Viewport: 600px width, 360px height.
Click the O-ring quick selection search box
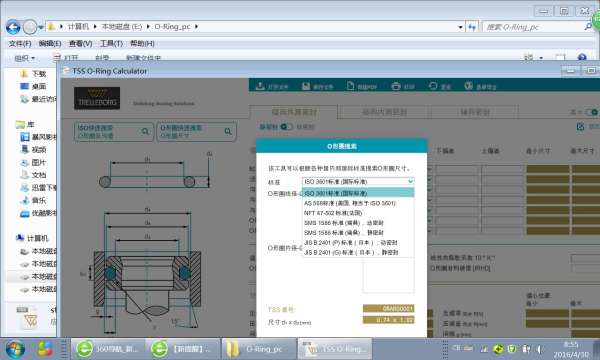pyautogui.click(x=196, y=132)
